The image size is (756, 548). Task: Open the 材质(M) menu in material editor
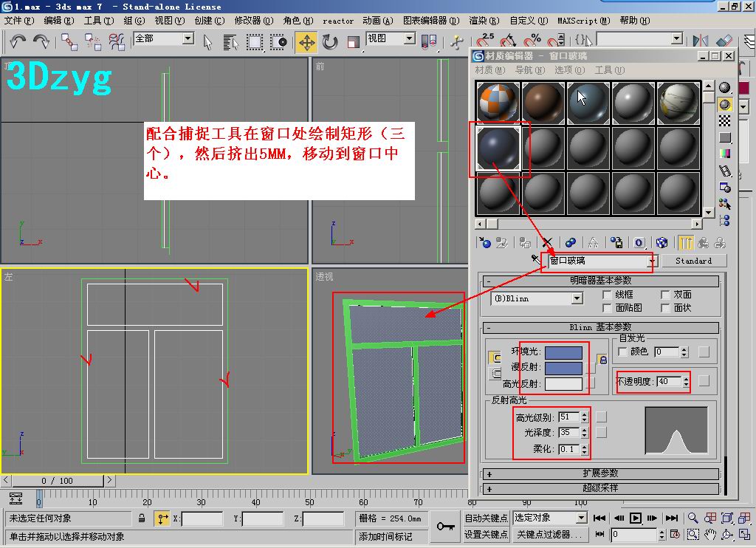[x=490, y=70]
